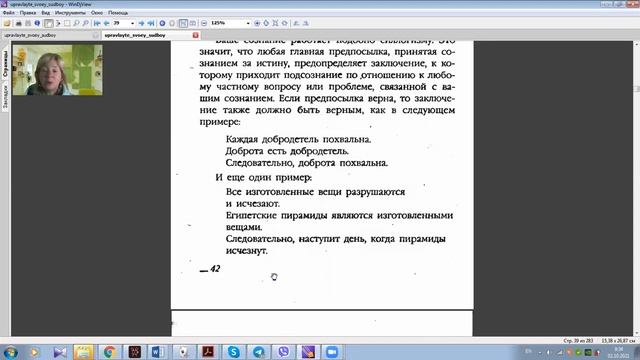Switch to single page layout
The image size is (640, 360).
(x=183, y=23)
